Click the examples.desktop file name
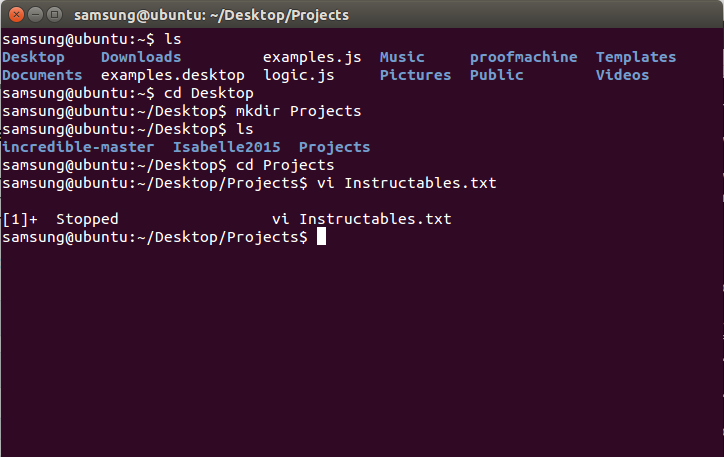The image size is (724, 457). coord(172,75)
